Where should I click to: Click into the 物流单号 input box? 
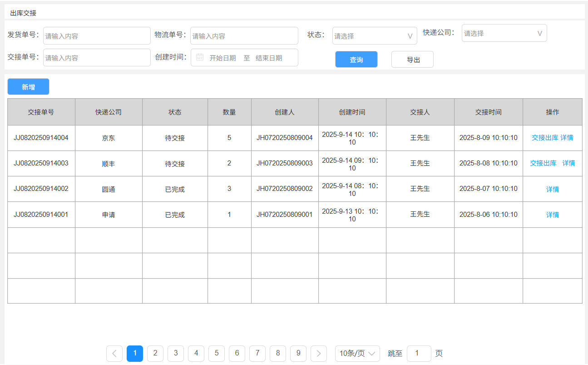[x=244, y=36]
